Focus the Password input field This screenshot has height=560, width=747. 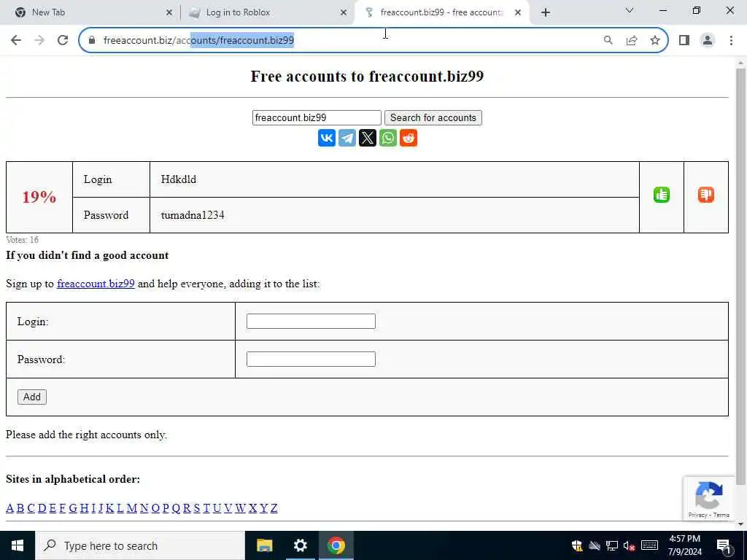pos(311,359)
